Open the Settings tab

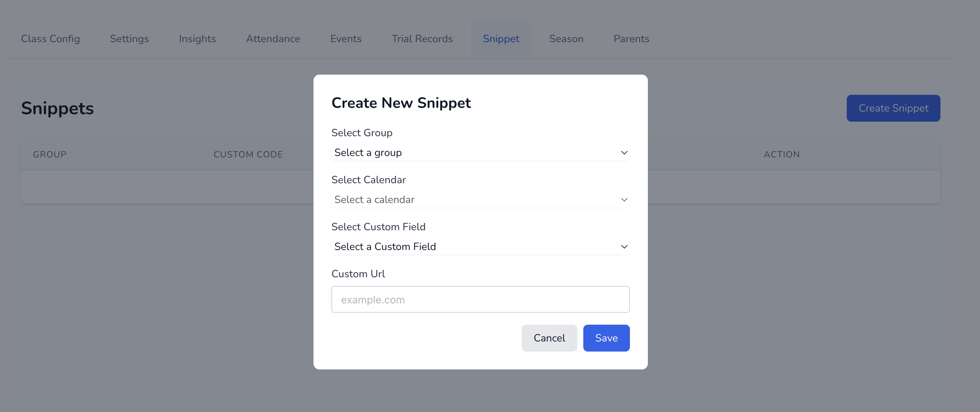pyautogui.click(x=129, y=39)
